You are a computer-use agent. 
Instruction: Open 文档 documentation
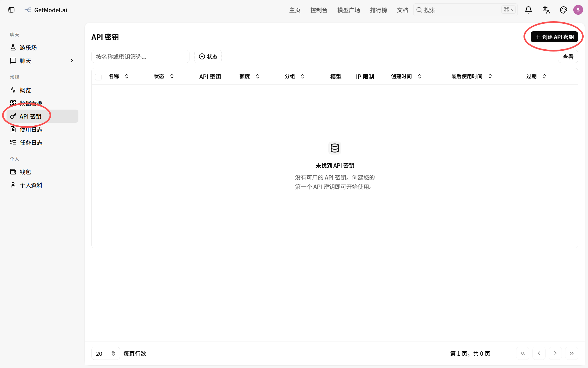tap(402, 10)
